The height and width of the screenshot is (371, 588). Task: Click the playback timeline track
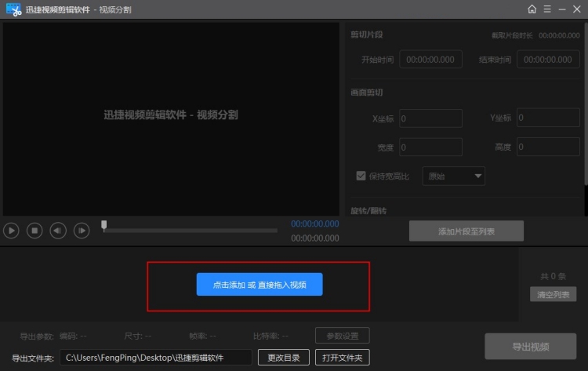[191, 231]
